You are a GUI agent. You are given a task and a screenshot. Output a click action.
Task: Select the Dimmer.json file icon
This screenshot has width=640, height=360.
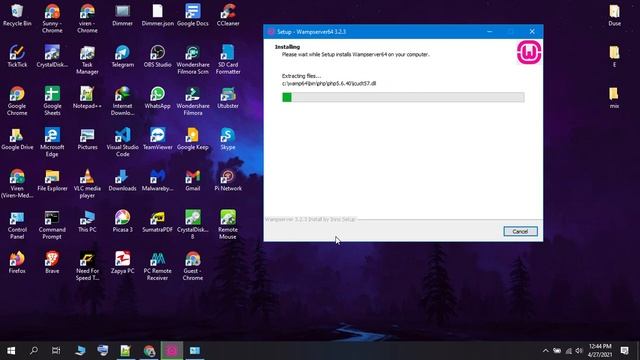click(x=158, y=16)
